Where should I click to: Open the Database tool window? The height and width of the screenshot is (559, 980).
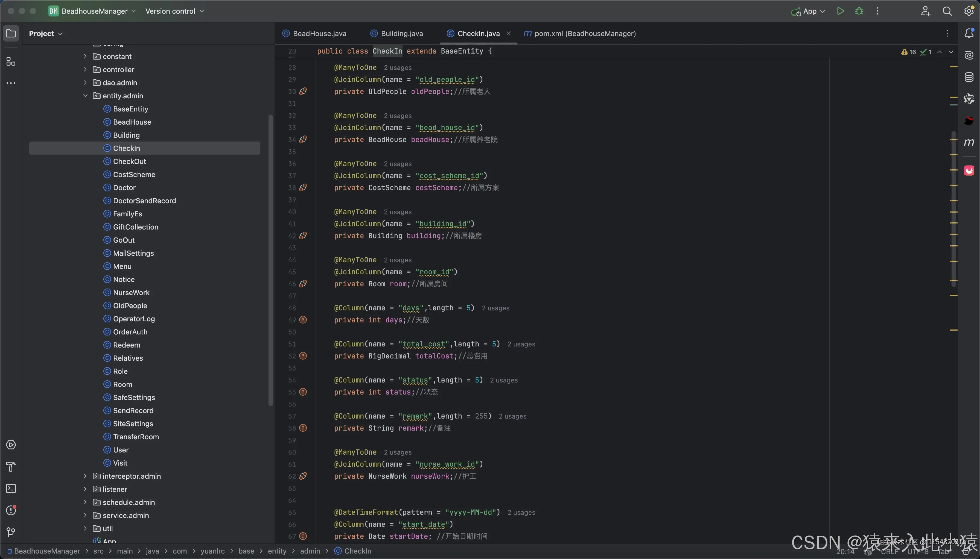coord(969,77)
